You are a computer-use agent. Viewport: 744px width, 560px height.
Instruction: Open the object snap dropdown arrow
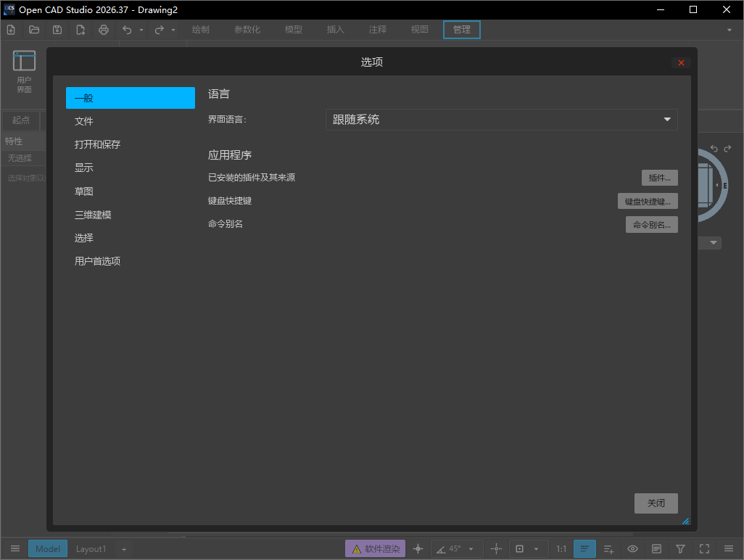[x=536, y=549]
